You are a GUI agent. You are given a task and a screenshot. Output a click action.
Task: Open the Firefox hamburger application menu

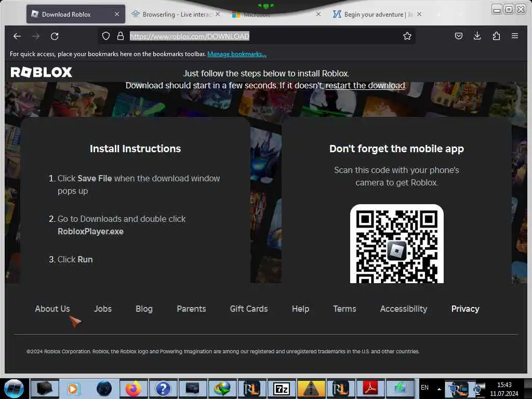[515, 36]
